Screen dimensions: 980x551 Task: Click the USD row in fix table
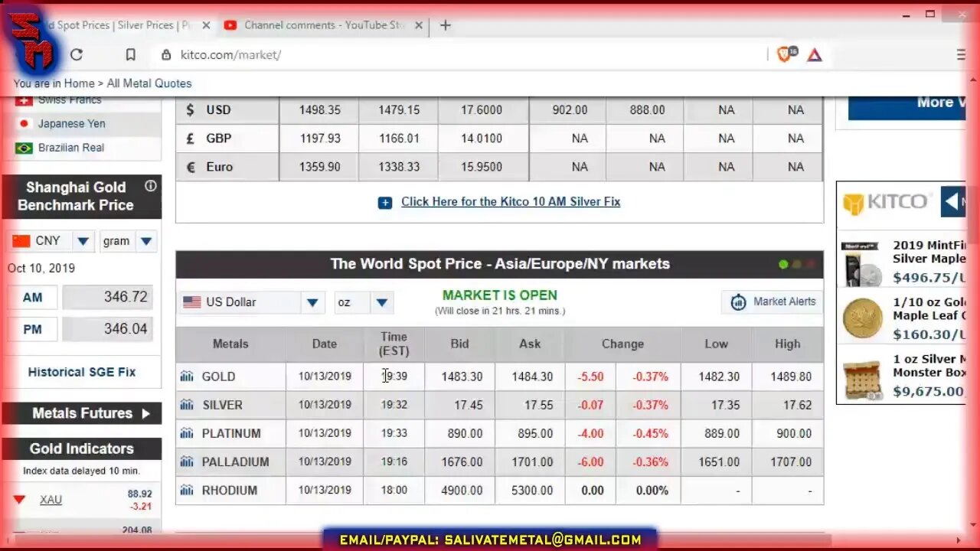pos(499,110)
